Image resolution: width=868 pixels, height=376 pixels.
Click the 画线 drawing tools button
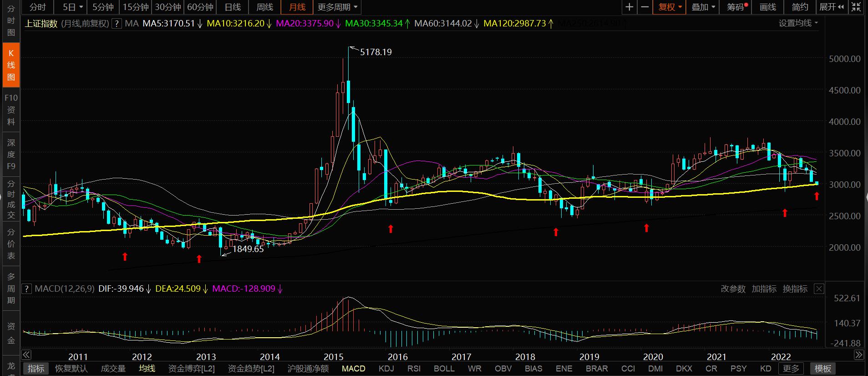pyautogui.click(x=768, y=7)
